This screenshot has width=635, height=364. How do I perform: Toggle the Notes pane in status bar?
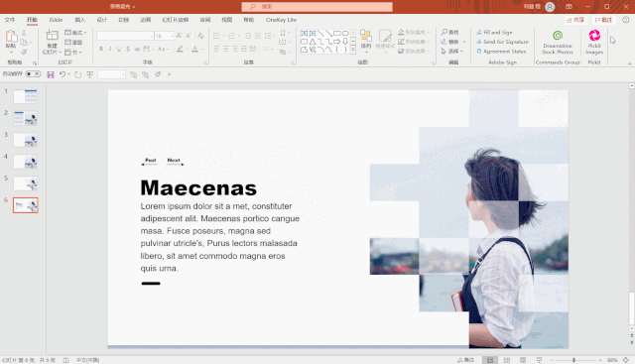click(465, 360)
